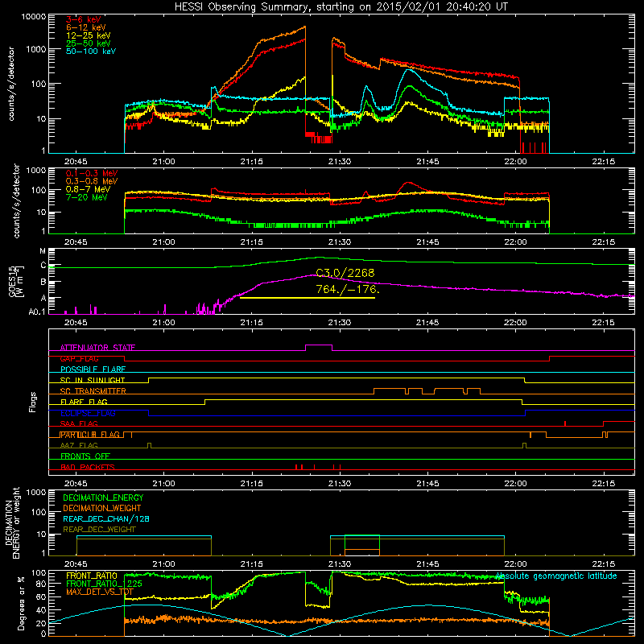The height and width of the screenshot is (644, 644).
Task: Click the REAR_DEC_WEIGHT legend entry
Action: pyautogui.click(x=99, y=530)
